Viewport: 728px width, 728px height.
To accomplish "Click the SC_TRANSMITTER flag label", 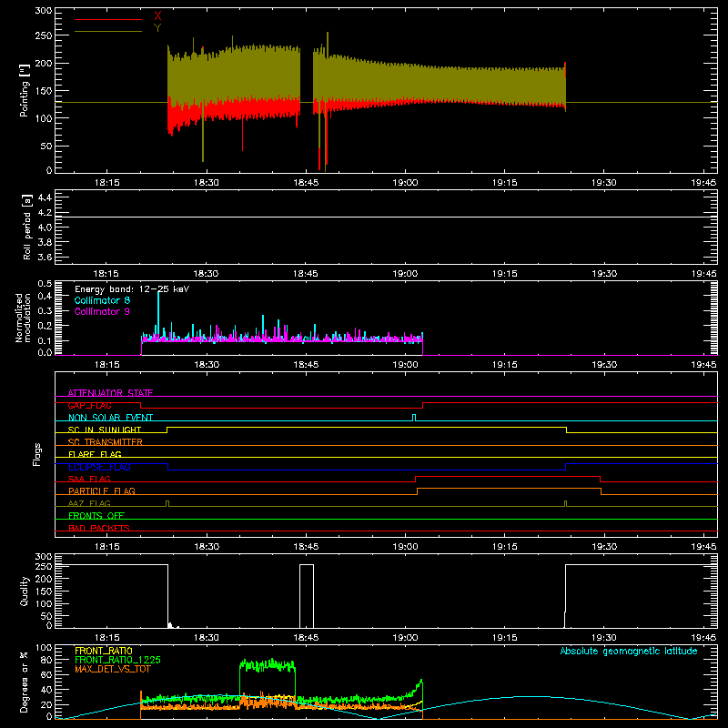I will pyautogui.click(x=106, y=442).
